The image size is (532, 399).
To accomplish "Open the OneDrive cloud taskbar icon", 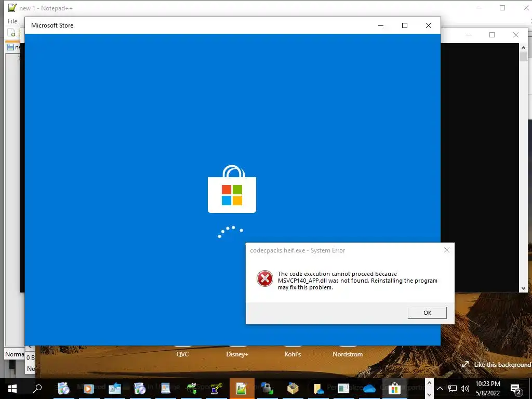I will pos(369,389).
